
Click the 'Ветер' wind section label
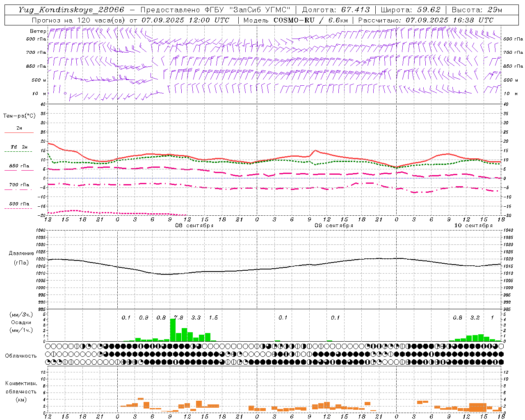[38, 31]
